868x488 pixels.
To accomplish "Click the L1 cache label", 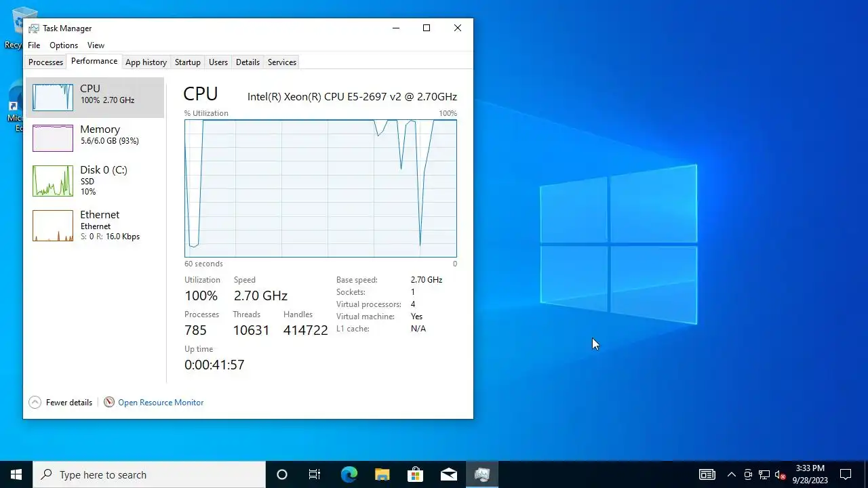I will pyautogui.click(x=353, y=329).
